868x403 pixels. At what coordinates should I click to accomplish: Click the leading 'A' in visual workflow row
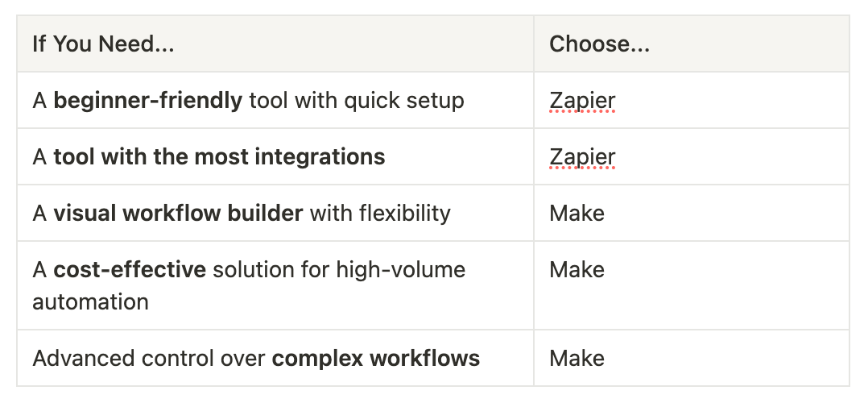tap(39, 214)
